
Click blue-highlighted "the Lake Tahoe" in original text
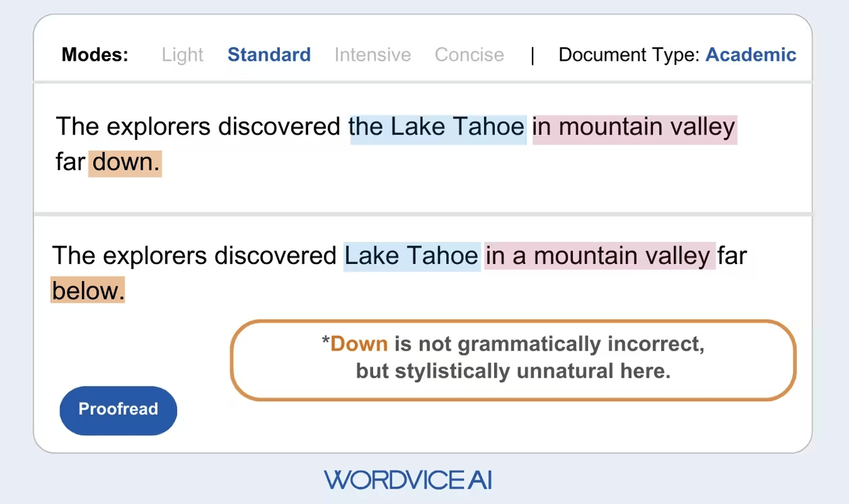(437, 127)
